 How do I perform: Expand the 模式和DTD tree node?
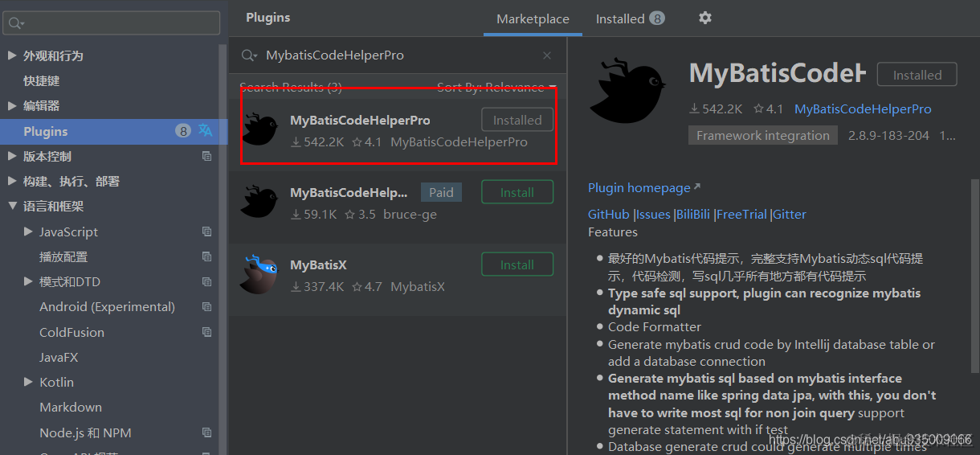click(28, 281)
